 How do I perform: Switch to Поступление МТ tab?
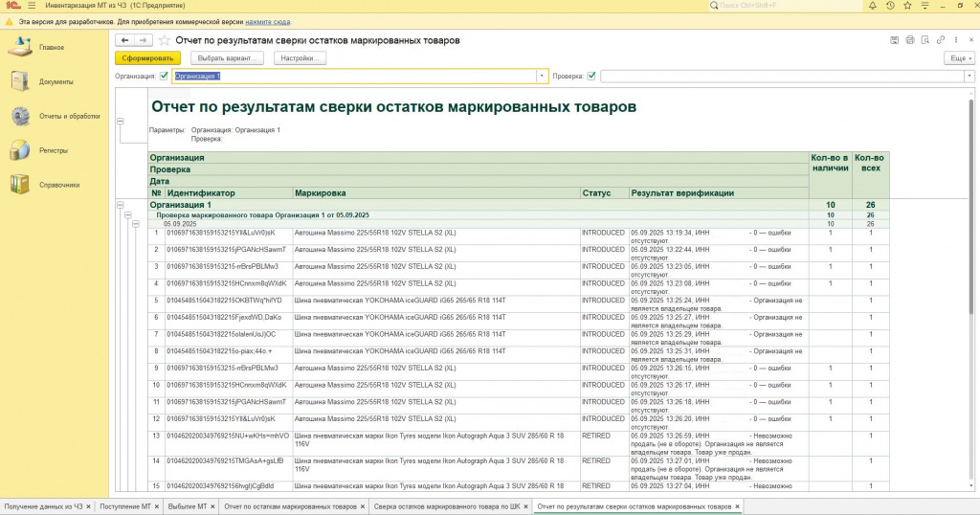(125, 507)
